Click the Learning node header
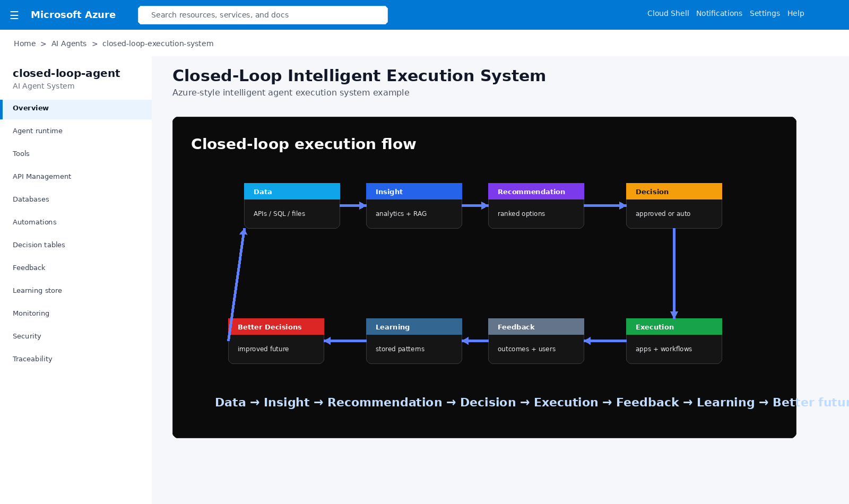 414,327
